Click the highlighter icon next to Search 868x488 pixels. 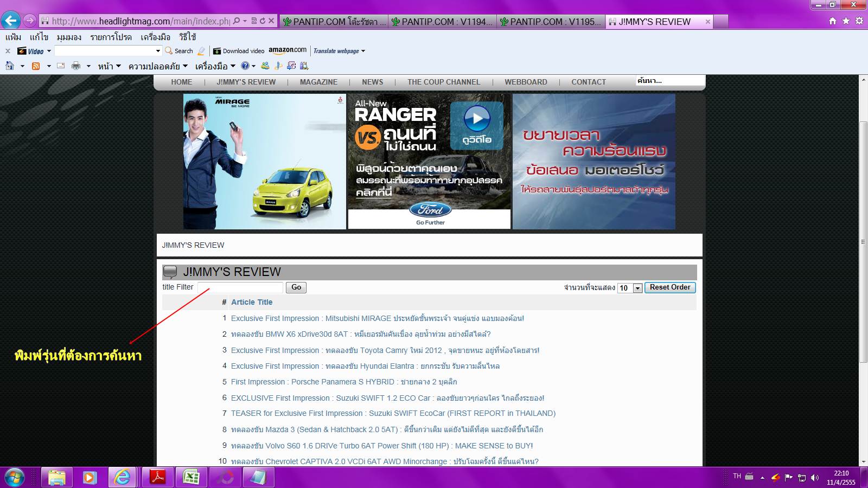coord(201,51)
